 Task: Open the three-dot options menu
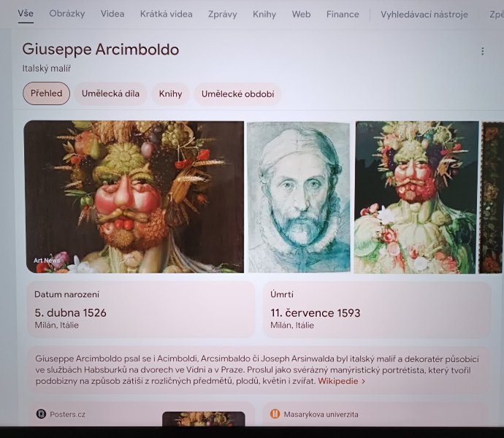coord(482,51)
